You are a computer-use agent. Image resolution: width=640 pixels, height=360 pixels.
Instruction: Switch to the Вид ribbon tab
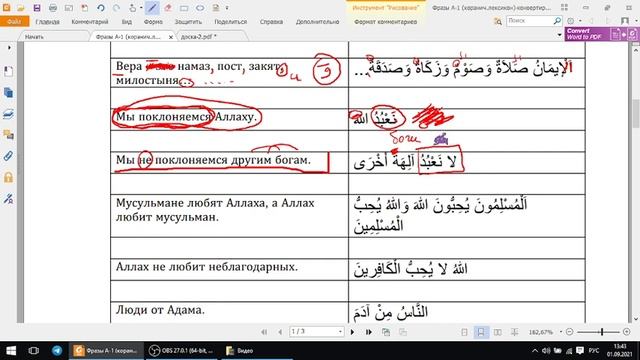127,22
